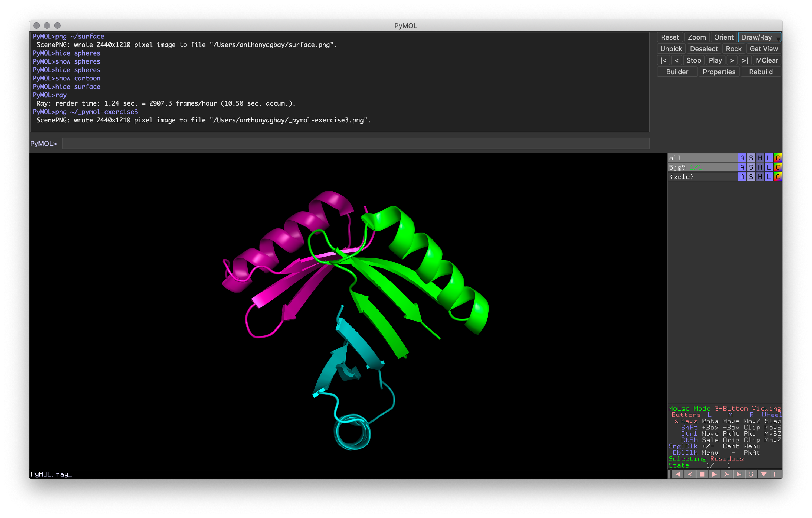
Task: Open the Hide menu for all
Action: (760, 158)
